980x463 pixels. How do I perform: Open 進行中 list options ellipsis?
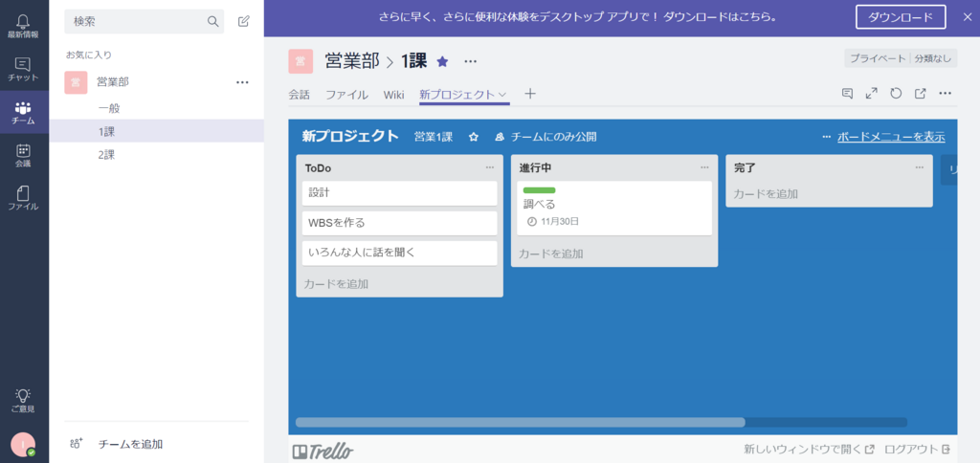(x=705, y=167)
